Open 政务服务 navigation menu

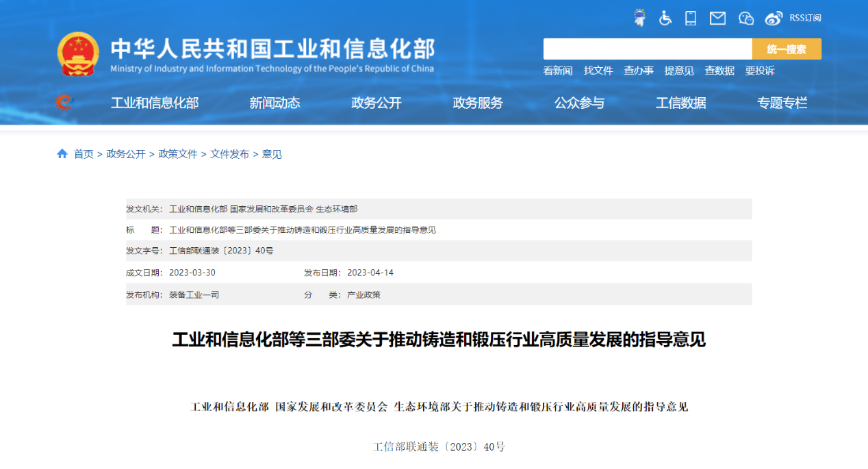coord(478,103)
